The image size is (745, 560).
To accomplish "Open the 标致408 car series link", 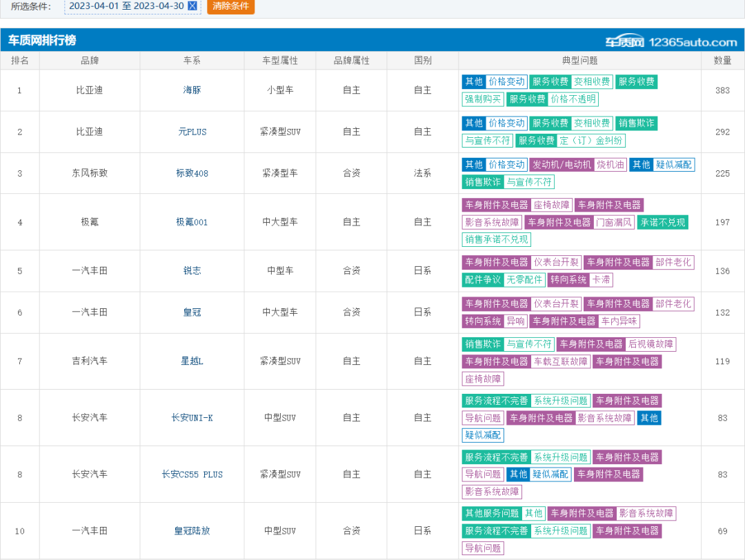I will pos(192,173).
